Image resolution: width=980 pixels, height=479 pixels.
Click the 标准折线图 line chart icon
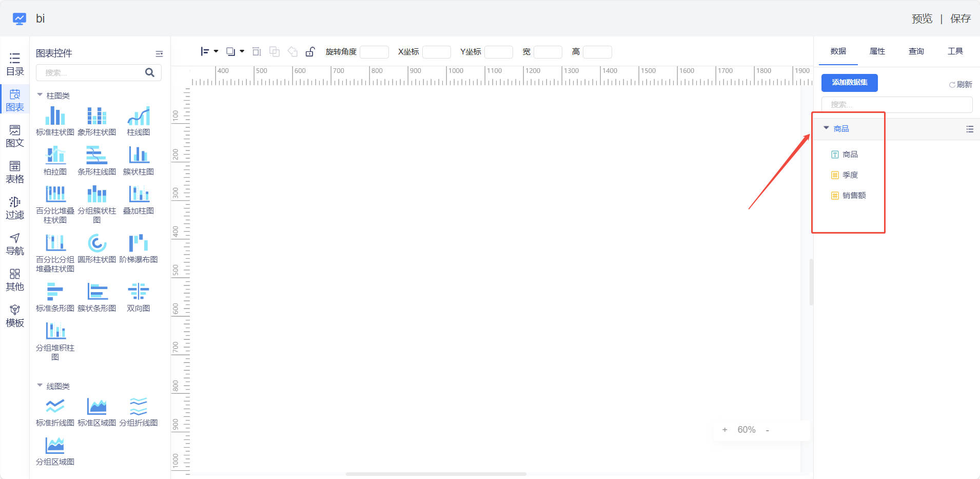click(55, 407)
